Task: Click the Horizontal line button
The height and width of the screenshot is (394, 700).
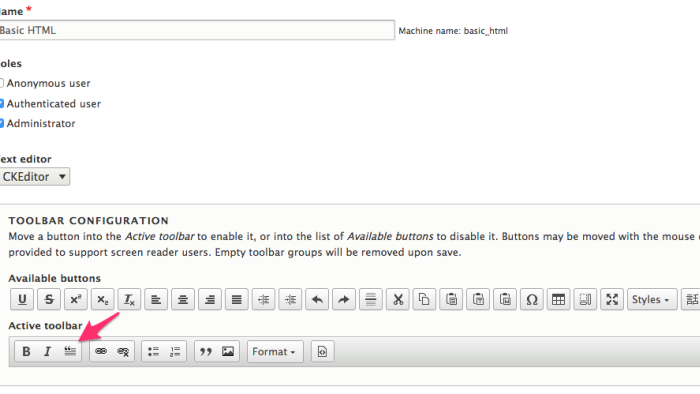Action: coord(371,299)
